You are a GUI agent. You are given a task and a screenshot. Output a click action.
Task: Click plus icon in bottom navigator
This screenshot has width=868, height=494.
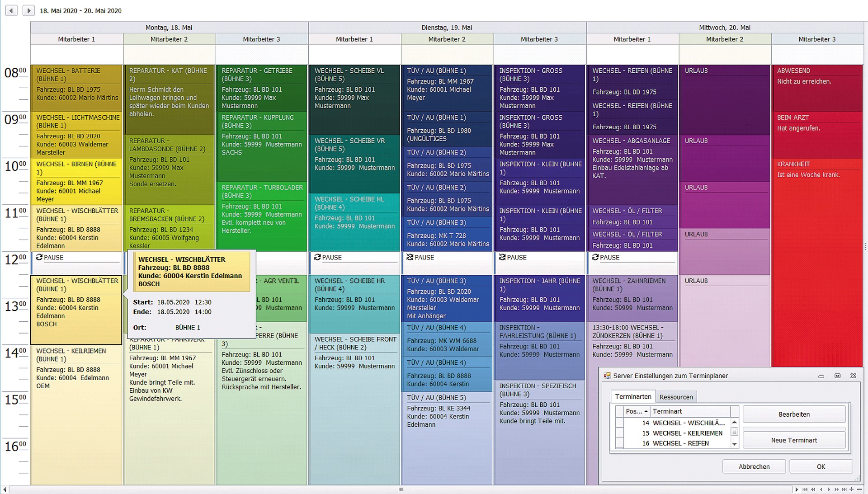point(852,489)
